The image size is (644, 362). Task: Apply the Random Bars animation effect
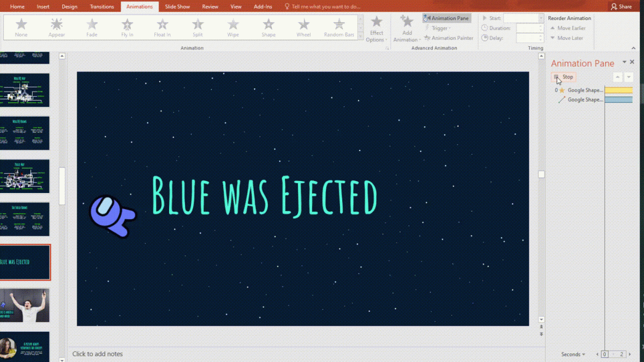339,28
